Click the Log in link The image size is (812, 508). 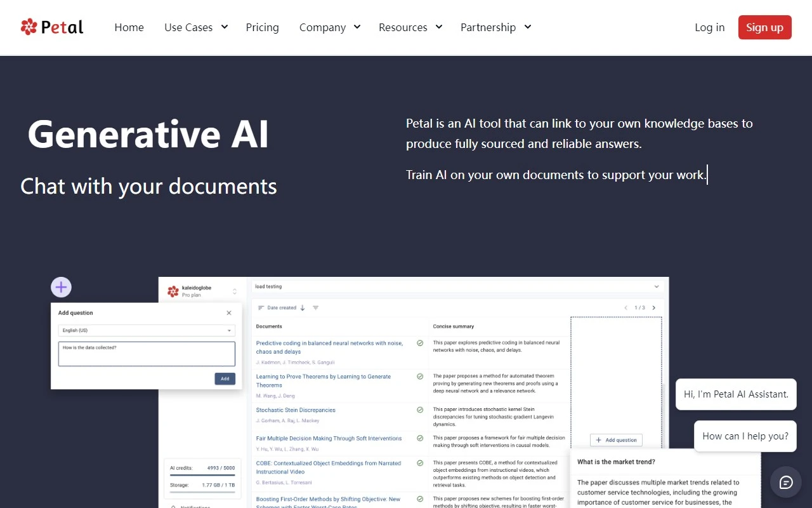pyautogui.click(x=710, y=27)
